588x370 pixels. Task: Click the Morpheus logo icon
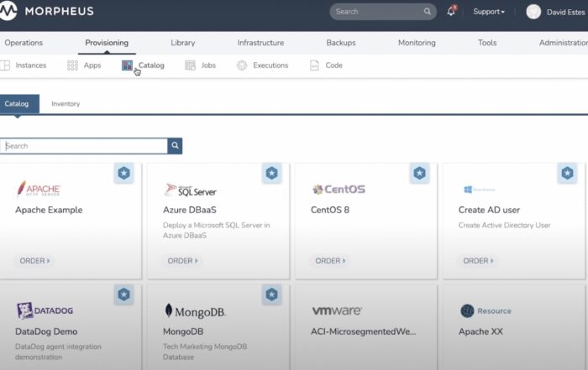8,11
